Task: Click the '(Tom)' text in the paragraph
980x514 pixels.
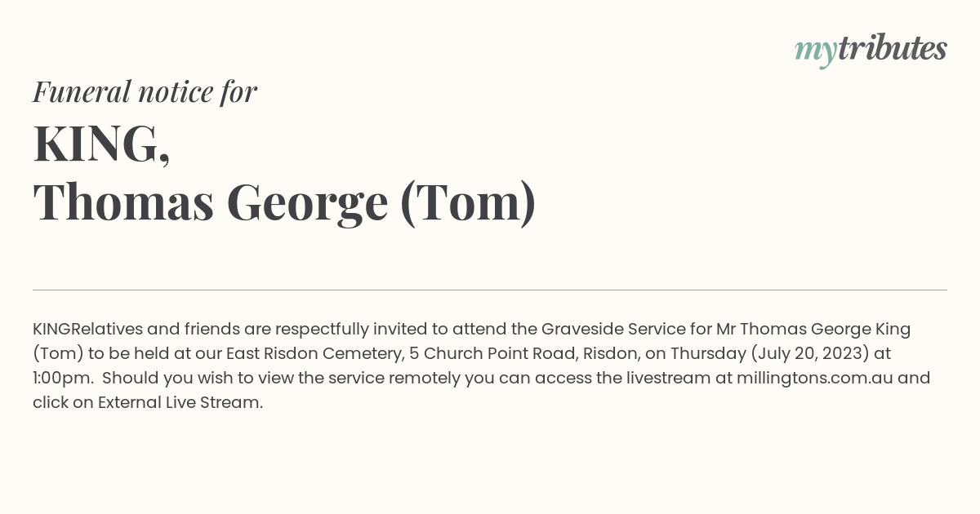Action: (x=59, y=354)
